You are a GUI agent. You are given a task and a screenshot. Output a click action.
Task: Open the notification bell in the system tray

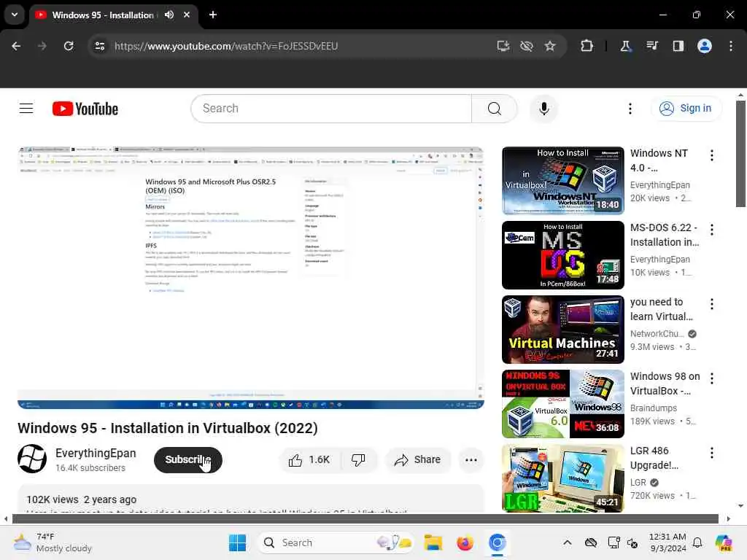pyautogui.click(x=697, y=542)
